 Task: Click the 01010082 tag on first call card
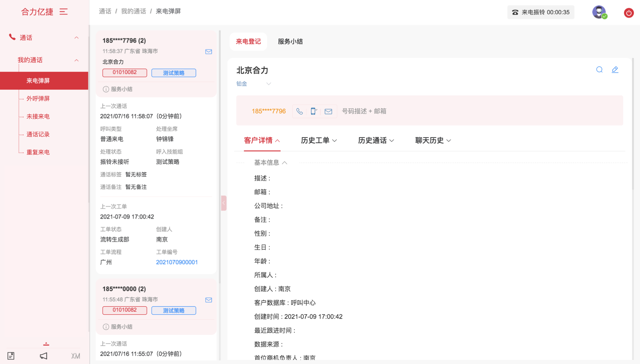(x=124, y=72)
